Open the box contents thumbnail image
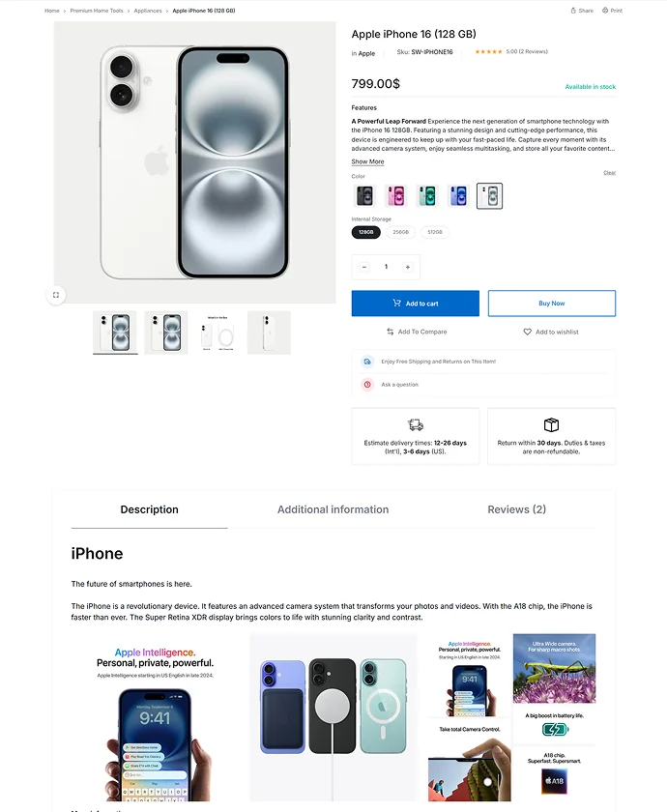 pyautogui.click(x=217, y=333)
